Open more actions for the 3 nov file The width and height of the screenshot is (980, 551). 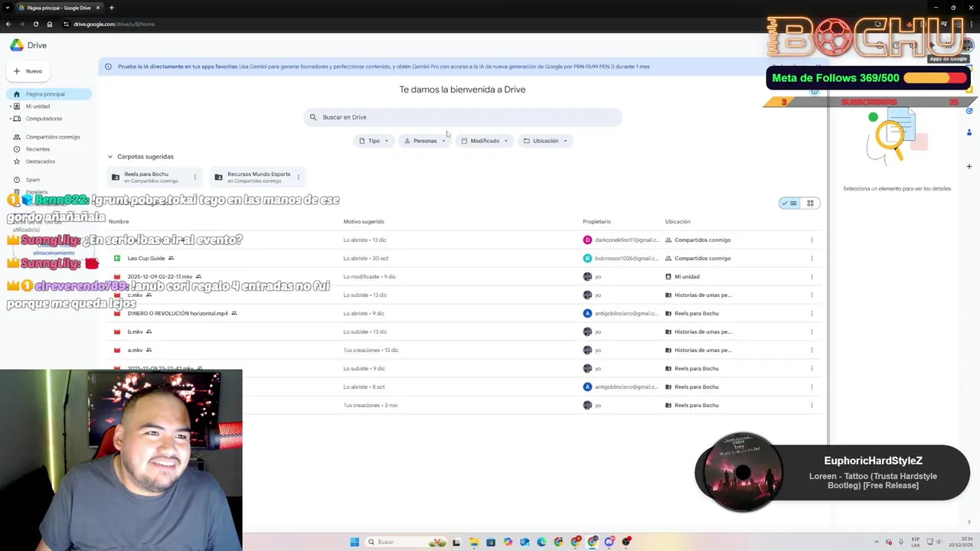tap(812, 406)
